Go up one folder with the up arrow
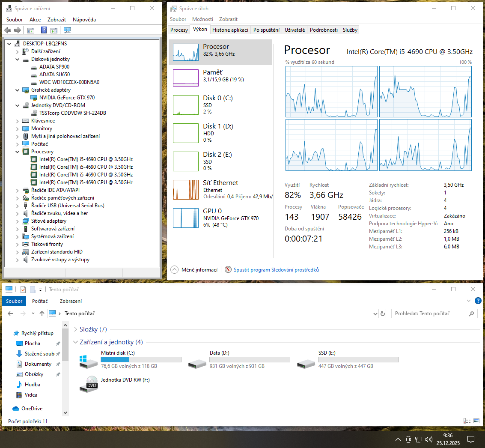This screenshot has width=485, height=448. click(42, 314)
